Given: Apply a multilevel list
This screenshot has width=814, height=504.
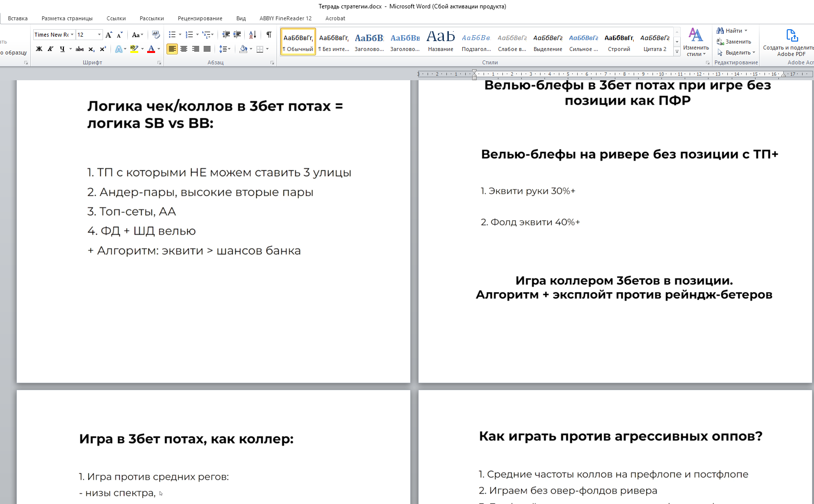Looking at the screenshot, I should pos(208,35).
